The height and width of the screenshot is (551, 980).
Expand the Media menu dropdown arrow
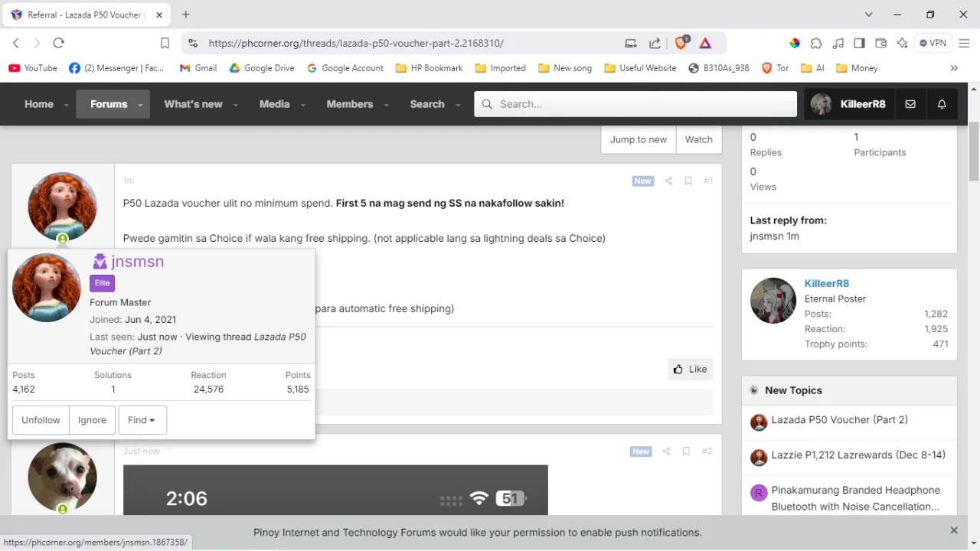point(303,105)
